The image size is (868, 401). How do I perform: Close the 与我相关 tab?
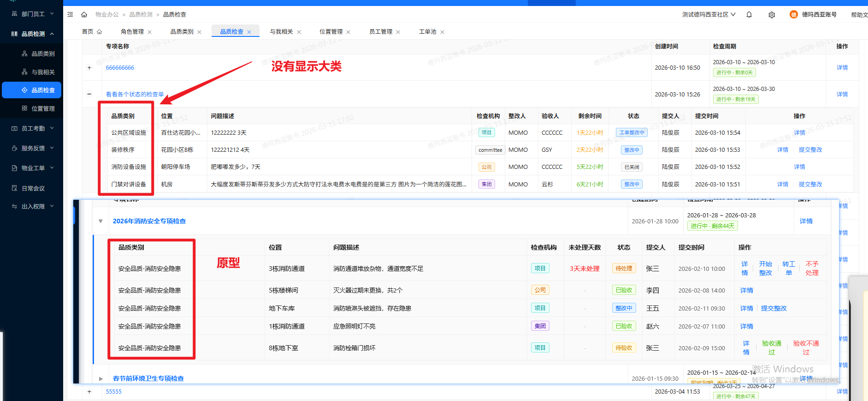299,32
